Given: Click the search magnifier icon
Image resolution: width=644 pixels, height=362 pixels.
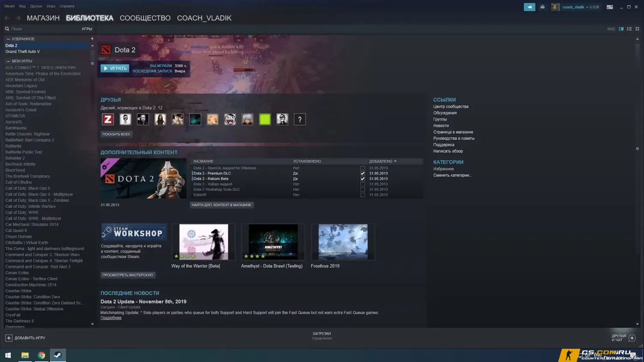Looking at the screenshot, I should coord(7,29).
